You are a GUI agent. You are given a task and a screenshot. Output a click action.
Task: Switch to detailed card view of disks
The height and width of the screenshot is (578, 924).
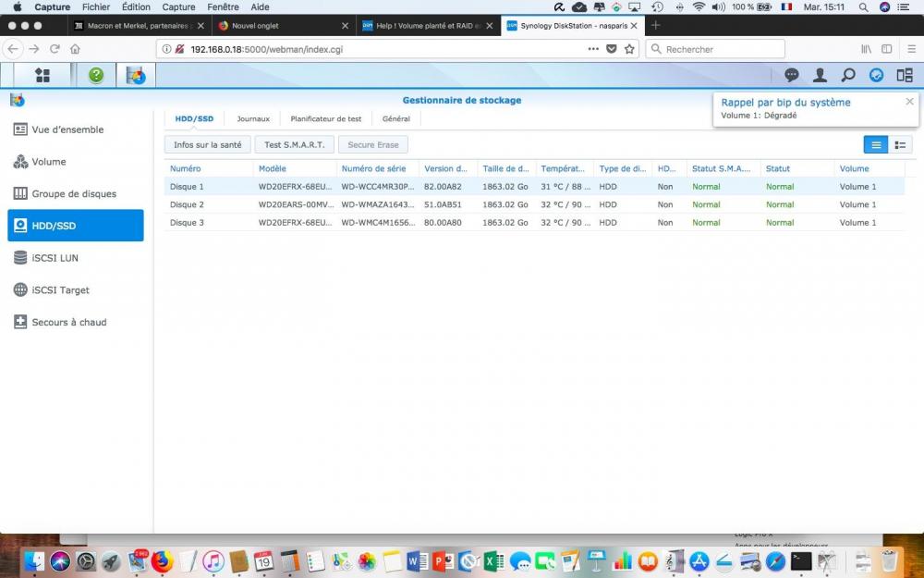tap(899, 144)
